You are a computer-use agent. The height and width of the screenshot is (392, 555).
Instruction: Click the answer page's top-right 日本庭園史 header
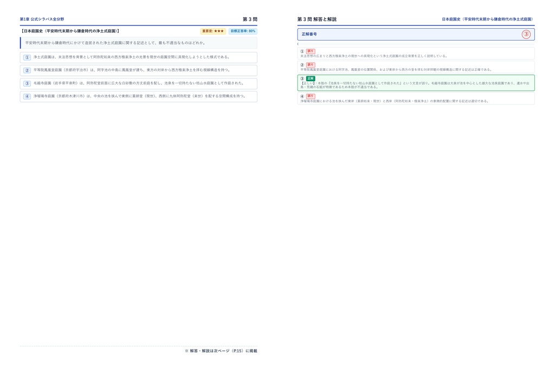pos(488,19)
